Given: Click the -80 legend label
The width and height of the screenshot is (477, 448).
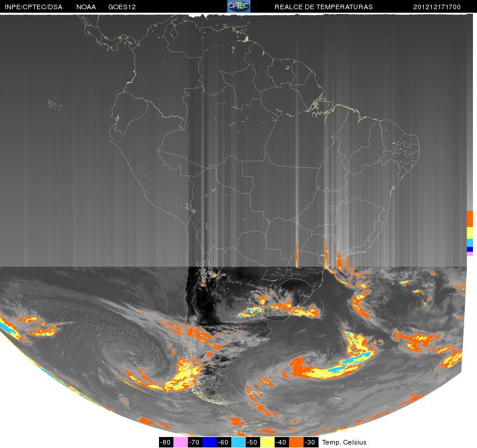Looking at the screenshot, I should pos(166,442).
